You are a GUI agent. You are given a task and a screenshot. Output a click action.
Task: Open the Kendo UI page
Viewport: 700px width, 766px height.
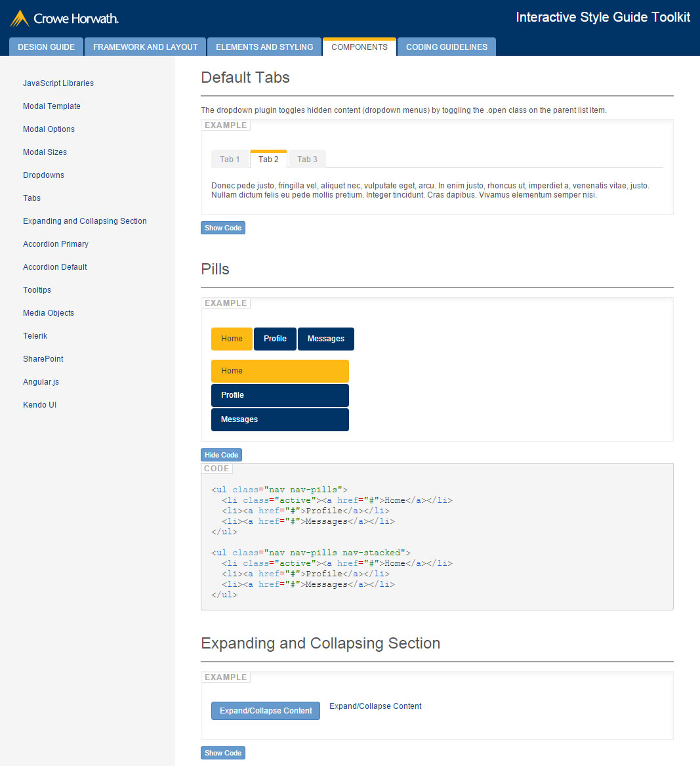pos(39,404)
